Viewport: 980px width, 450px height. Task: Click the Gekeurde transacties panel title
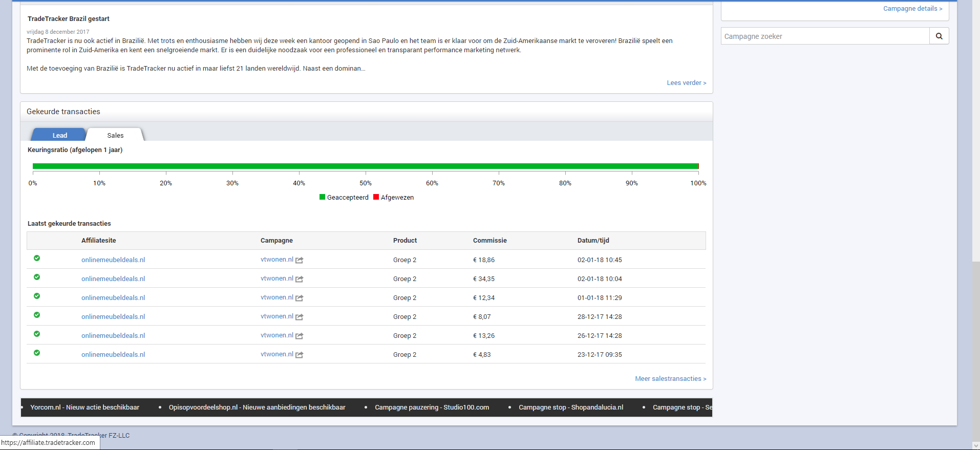(x=63, y=112)
